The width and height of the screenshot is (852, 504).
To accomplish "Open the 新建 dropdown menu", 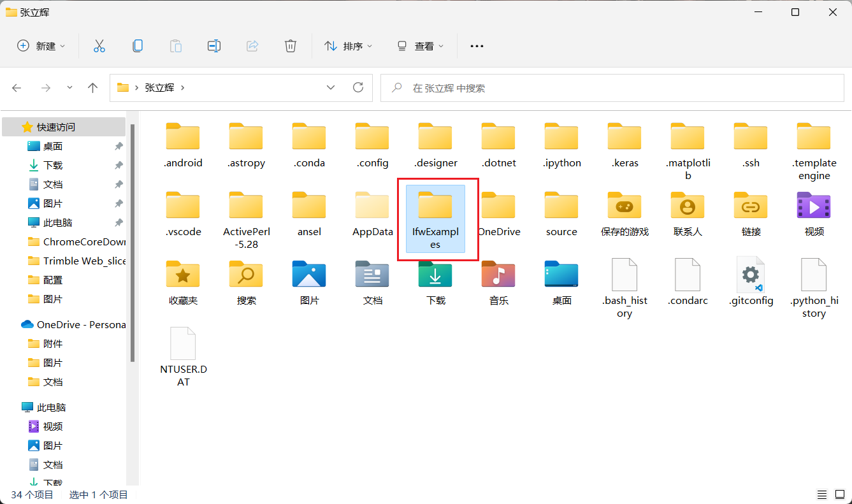I will (x=41, y=46).
